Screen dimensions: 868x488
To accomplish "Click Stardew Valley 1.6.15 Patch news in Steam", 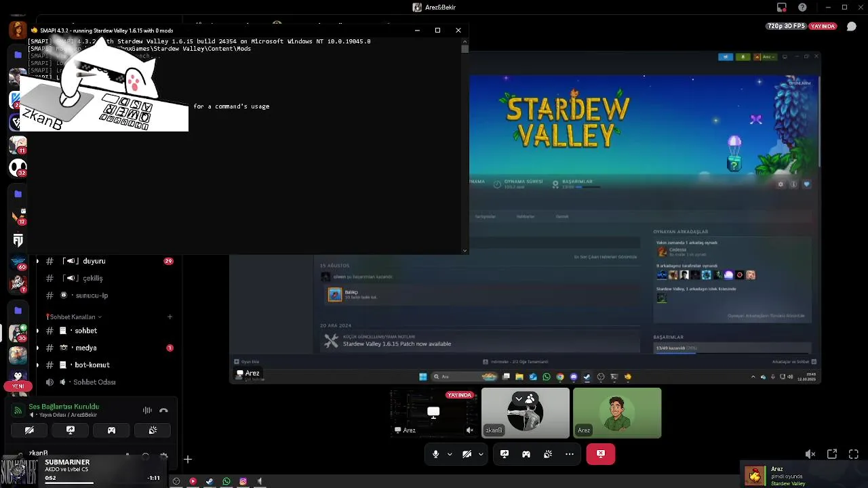I will 397,344.
